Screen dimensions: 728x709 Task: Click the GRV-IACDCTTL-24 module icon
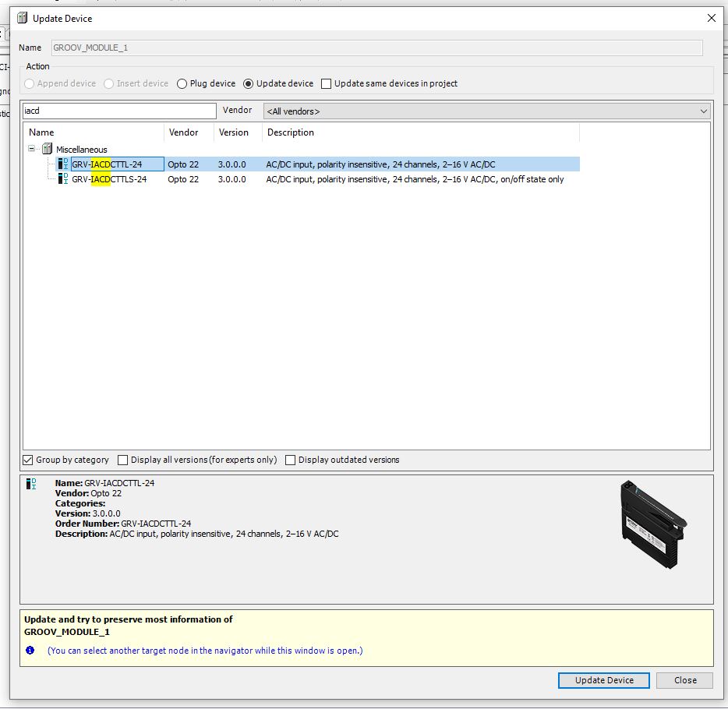point(63,164)
